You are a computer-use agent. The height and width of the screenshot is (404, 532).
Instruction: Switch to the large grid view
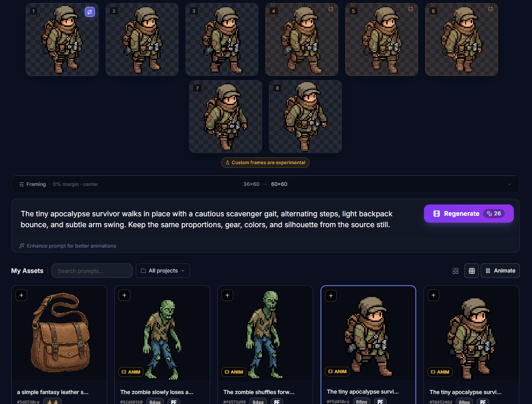coord(455,271)
